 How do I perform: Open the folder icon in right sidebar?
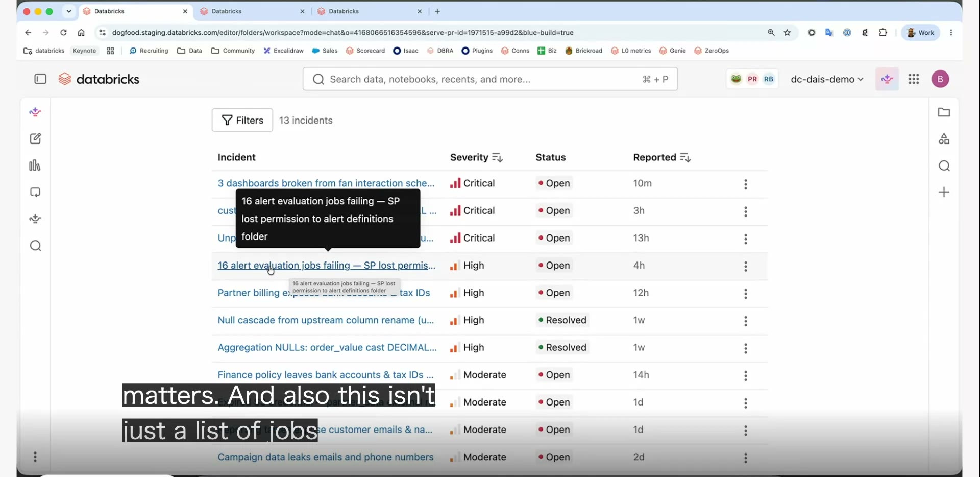click(944, 112)
